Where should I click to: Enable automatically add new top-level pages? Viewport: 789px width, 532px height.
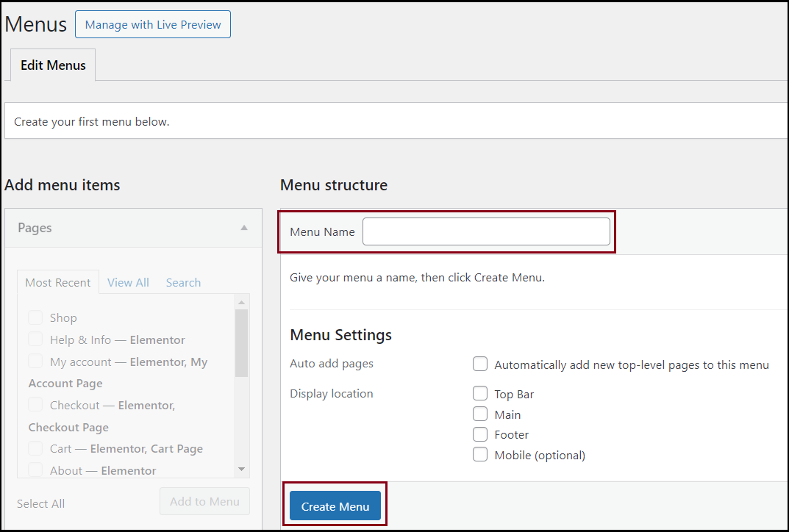click(479, 364)
